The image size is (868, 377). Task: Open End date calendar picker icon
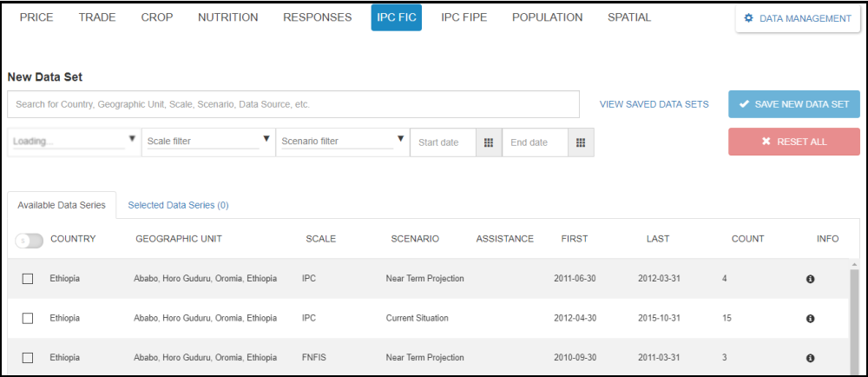click(x=581, y=142)
